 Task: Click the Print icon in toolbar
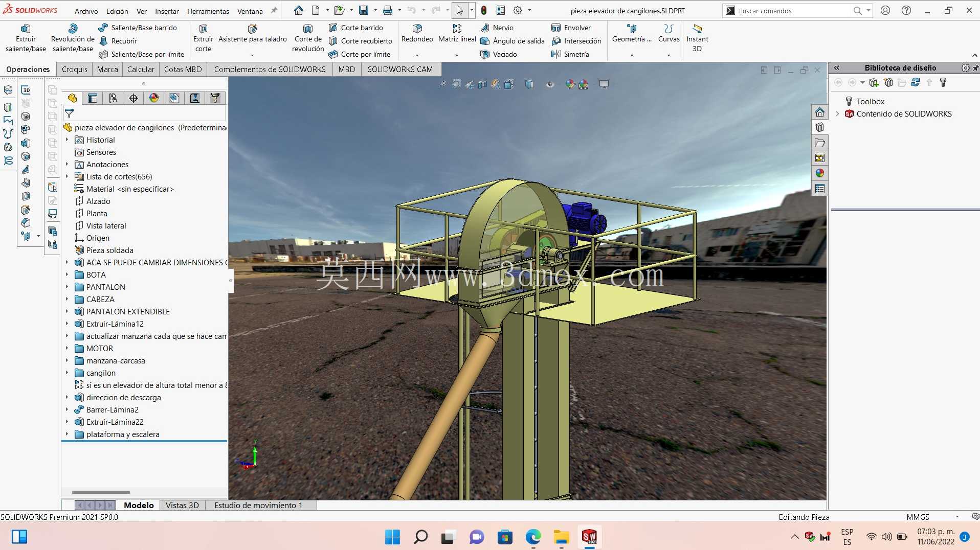point(388,10)
